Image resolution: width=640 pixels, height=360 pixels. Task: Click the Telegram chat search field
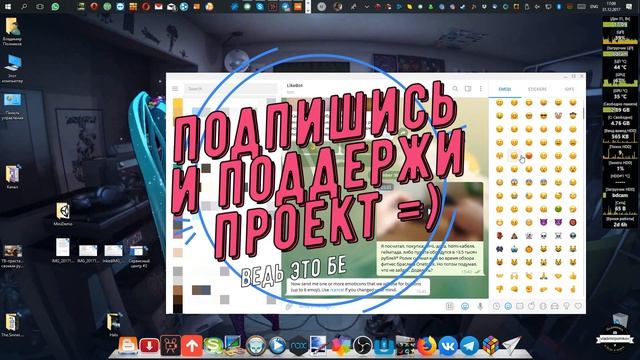[x=231, y=89]
